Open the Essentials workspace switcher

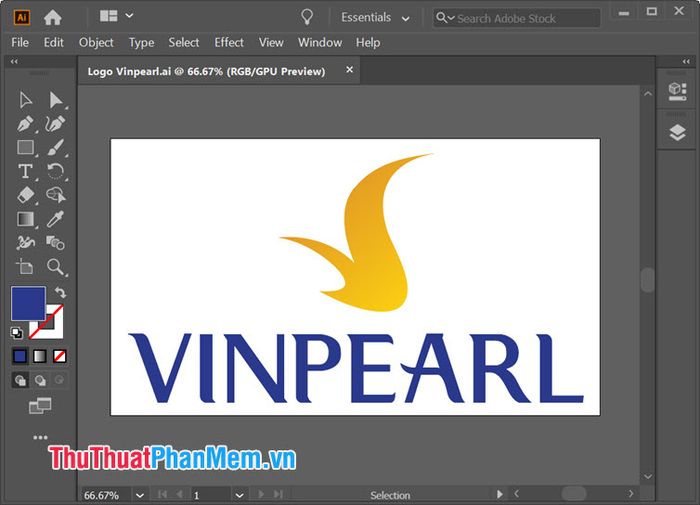(x=375, y=18)
